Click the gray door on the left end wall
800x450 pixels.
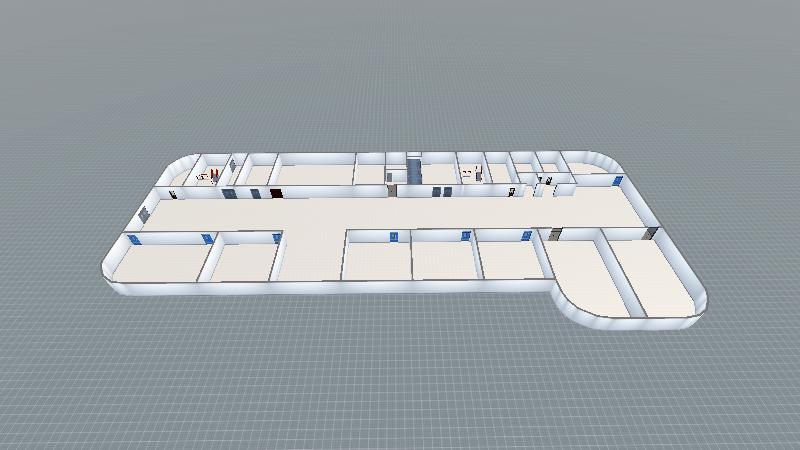pos(144,214)
